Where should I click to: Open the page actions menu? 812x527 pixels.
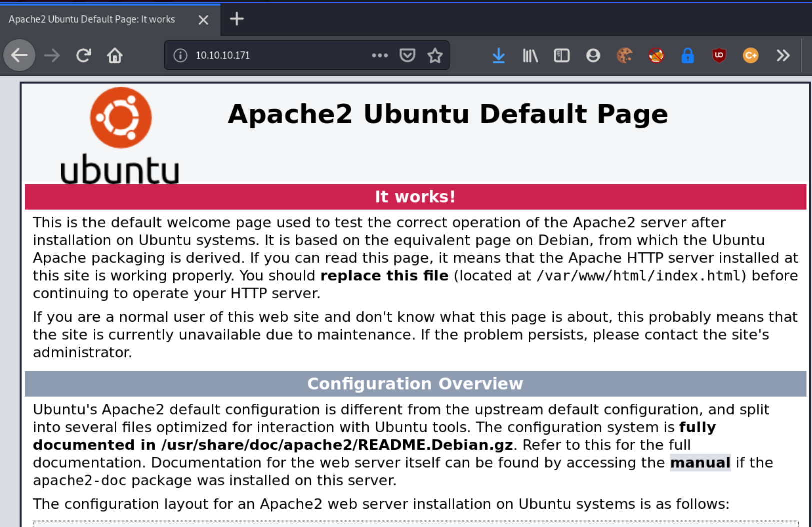click(380, 55)
